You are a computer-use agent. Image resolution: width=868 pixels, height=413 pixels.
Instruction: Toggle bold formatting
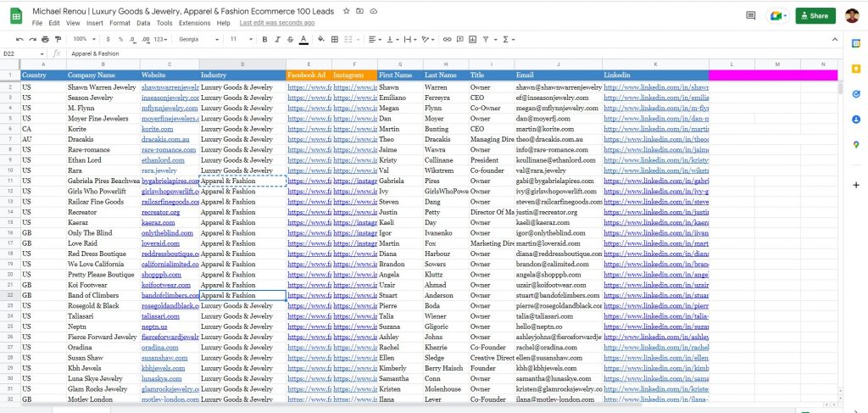264,39
